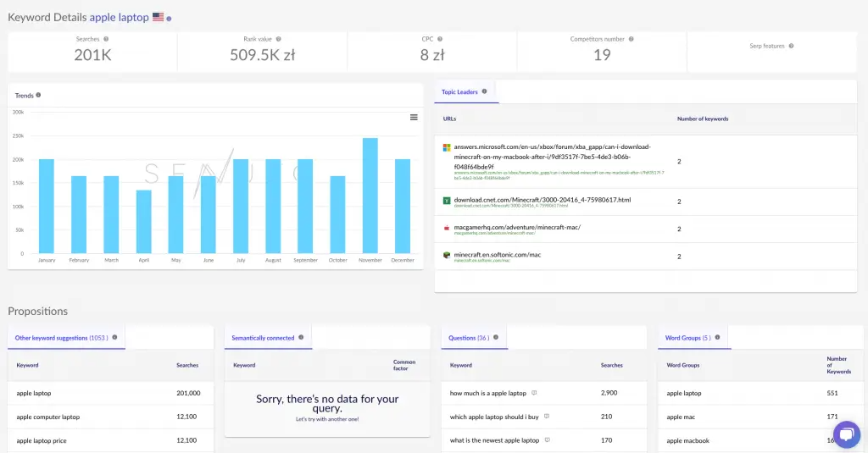
Task: Open the Serp features help icon
Action: (x=791, y=46)
